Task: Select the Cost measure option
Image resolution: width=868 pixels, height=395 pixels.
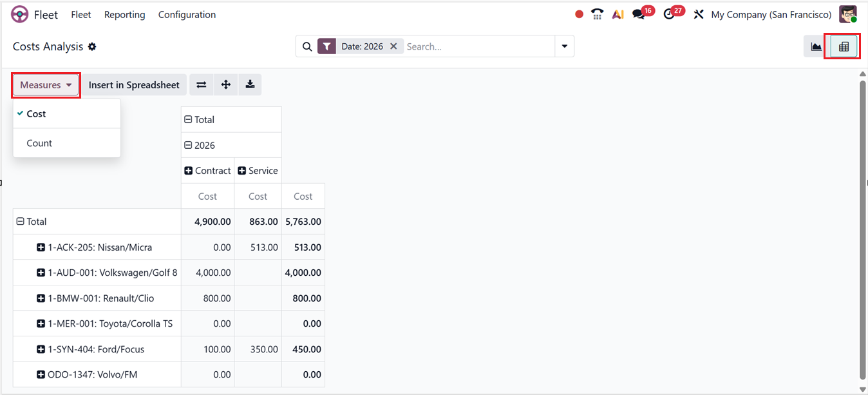Action: [x=37, y=114]
